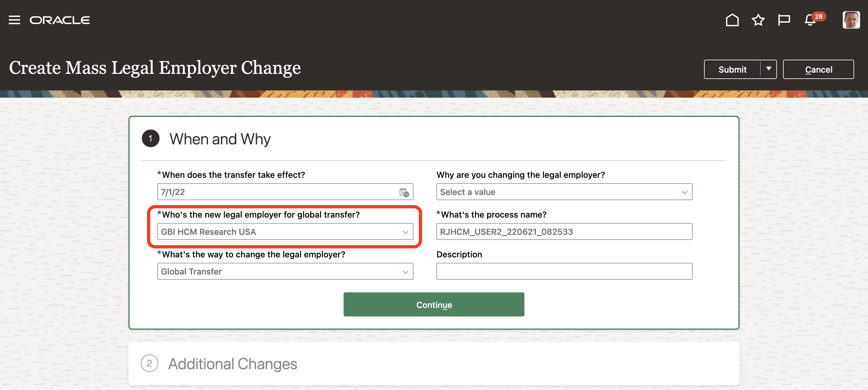Expand the Submit button dropdown arrow
Viewport: 868px width, 390px height.
(x=769, y=69)
